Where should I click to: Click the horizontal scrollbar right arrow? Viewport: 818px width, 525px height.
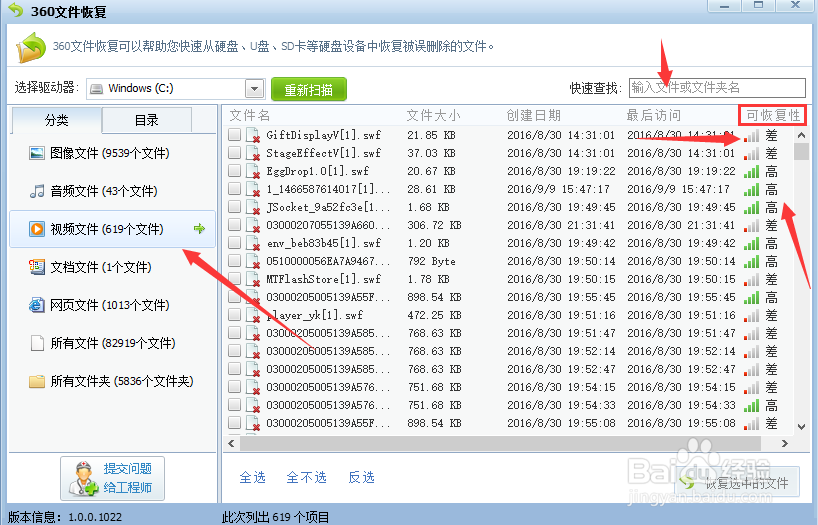[x=784, y=444]
